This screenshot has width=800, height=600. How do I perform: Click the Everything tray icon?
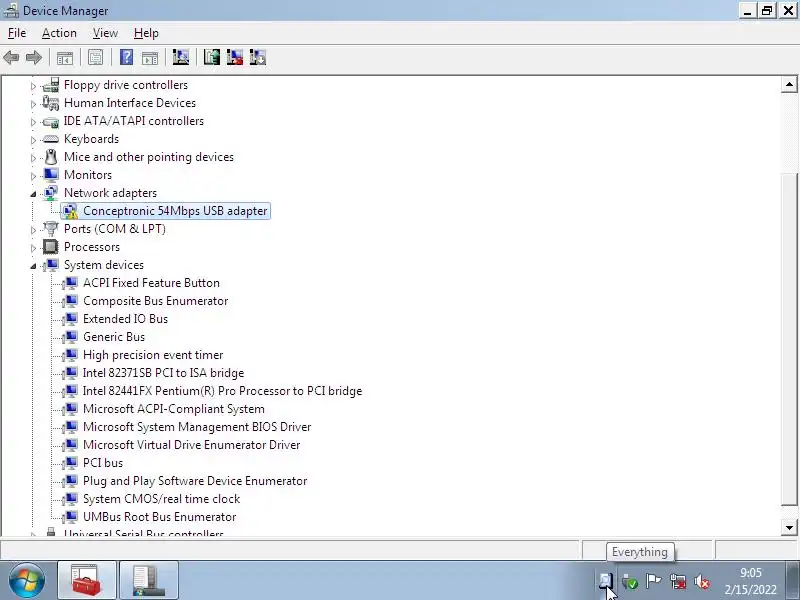click(606, 581)
